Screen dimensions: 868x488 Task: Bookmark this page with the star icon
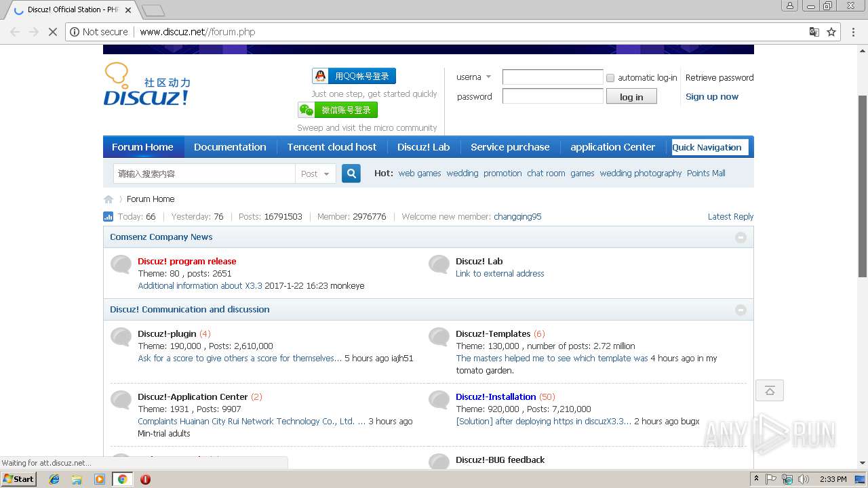point(831,32)
